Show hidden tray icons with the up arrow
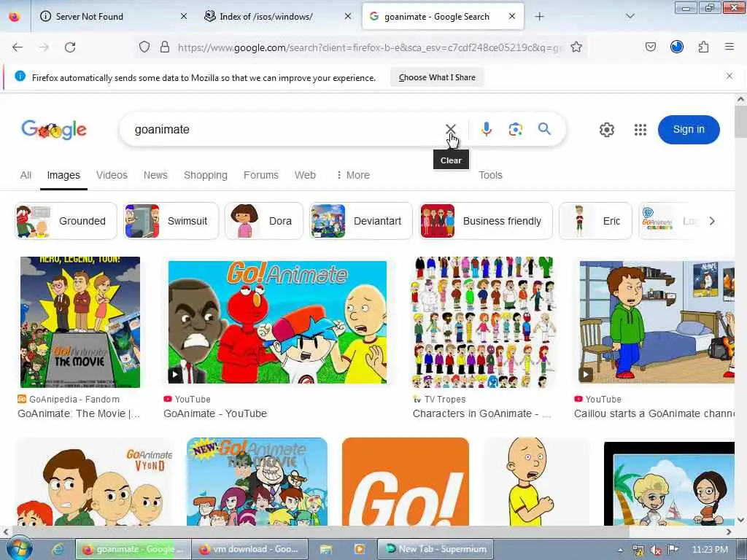747x560 pixels. (620, 550)
